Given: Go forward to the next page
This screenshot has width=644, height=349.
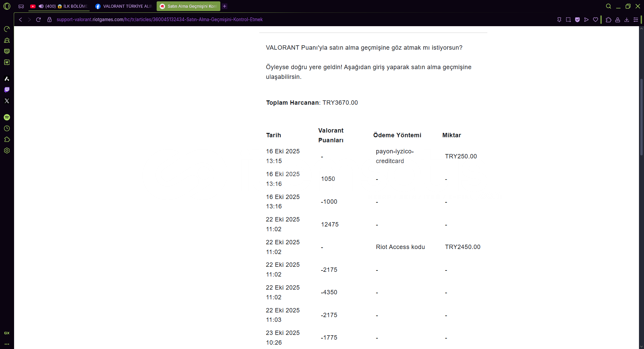Looking at the screenshot, I should (x=29, y=20).
